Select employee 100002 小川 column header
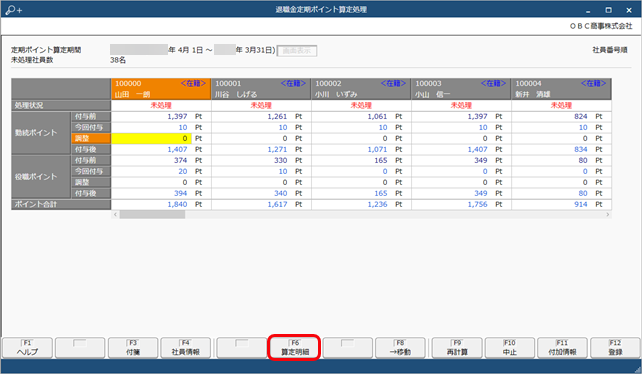Viewport: 642px width, 374px height. [x=361, y=89]
